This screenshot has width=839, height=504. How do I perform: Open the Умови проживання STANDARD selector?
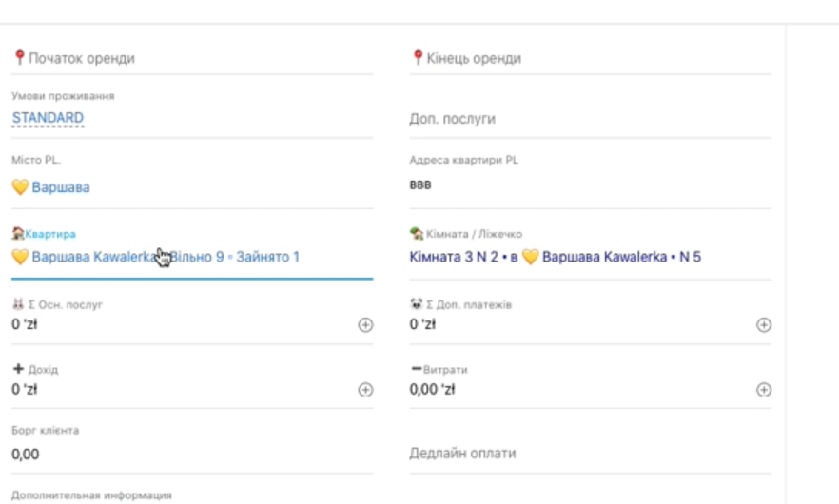click(48, 118)
